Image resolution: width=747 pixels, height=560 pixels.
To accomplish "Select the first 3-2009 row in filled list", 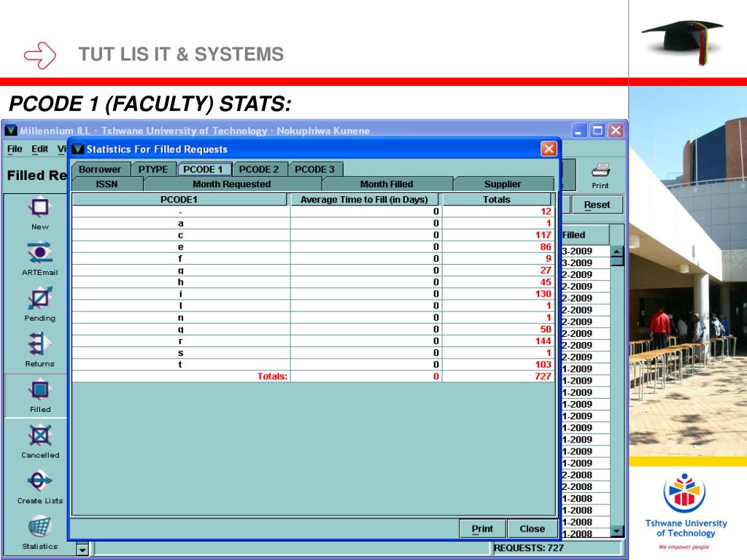I will pyautogui.click(x=586, y=251).
